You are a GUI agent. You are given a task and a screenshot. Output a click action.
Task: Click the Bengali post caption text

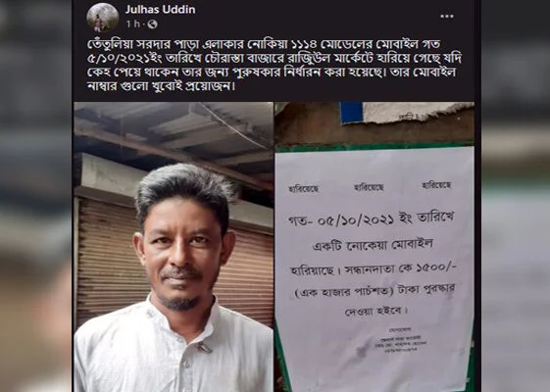(275, 65)
